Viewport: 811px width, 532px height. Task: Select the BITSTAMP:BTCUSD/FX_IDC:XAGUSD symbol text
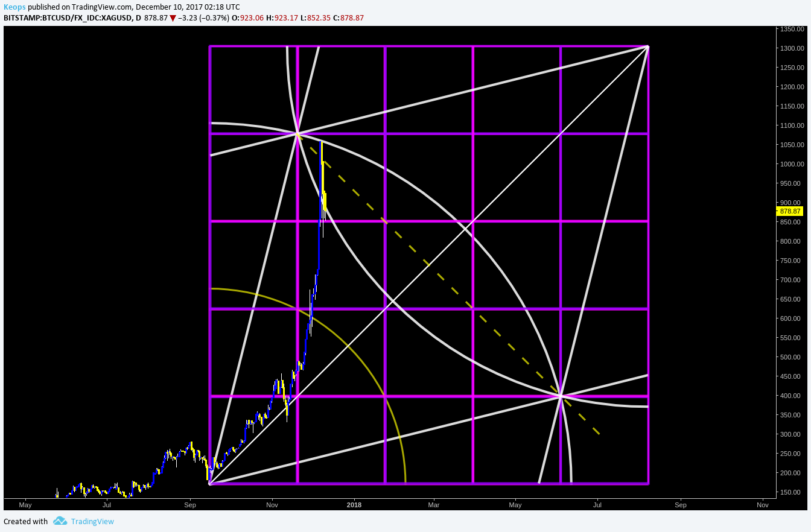[68, 18]
